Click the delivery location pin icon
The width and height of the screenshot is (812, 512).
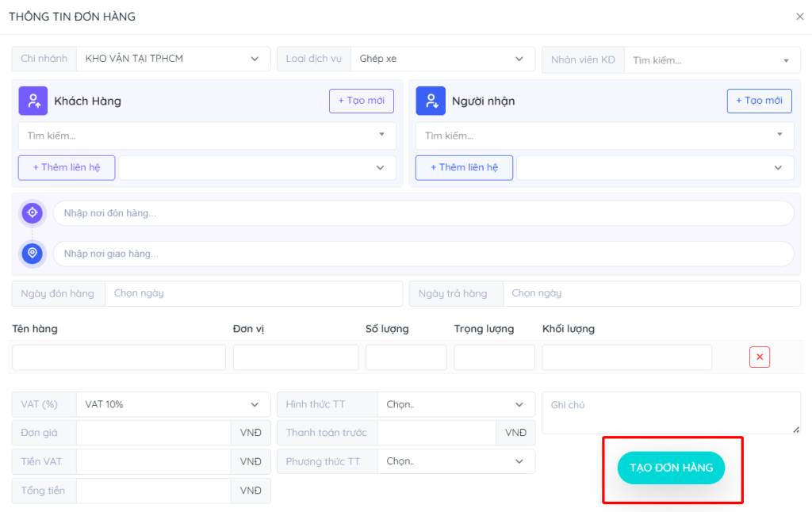tap(33, 253)
